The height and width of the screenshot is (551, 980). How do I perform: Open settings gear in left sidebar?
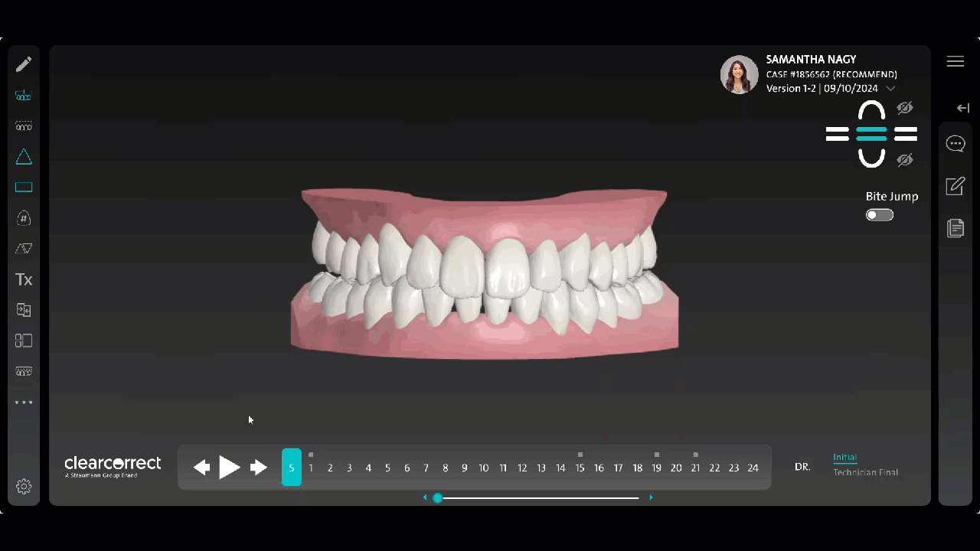pos(24,486)
